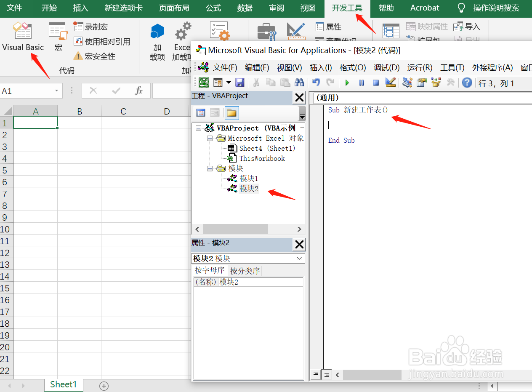Open the 模块2 模块 object dropdown
Viewport: 532px width, 392px height.
point(300,259)
